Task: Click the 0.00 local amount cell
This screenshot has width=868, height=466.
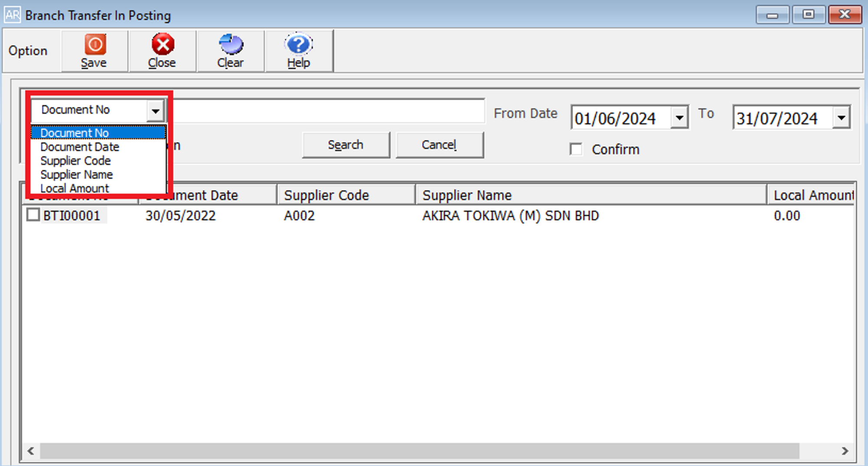Action: tap(787, 216)
